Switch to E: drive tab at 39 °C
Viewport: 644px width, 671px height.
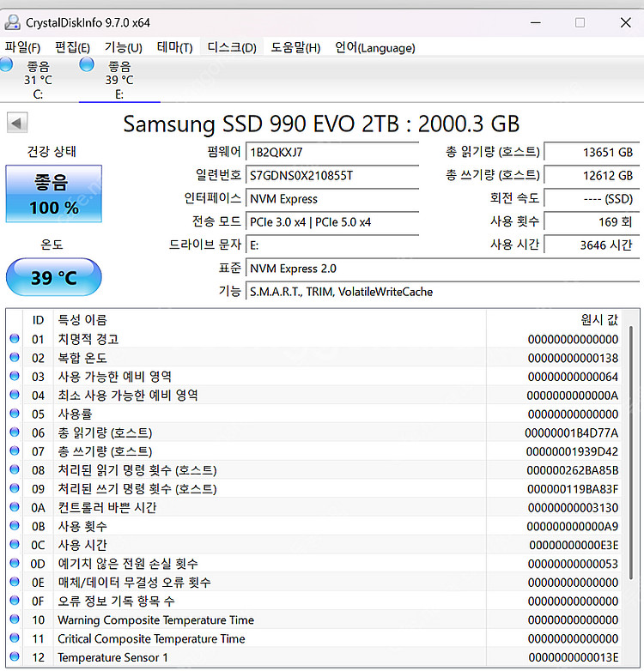coord(119,80)
